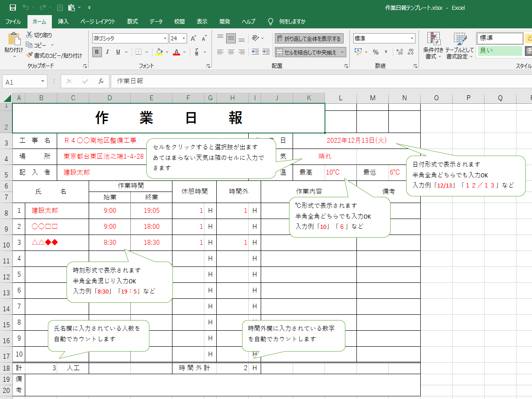
Task: Open the 標準 number format dropdown
Action: [412, 39]
